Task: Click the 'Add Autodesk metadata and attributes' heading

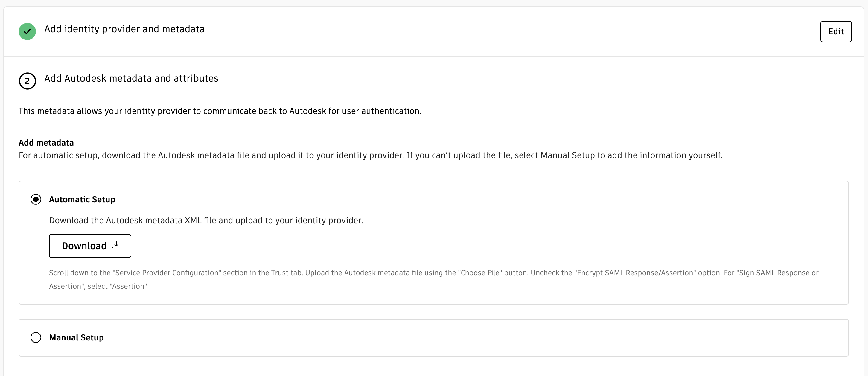Action: 131,78
